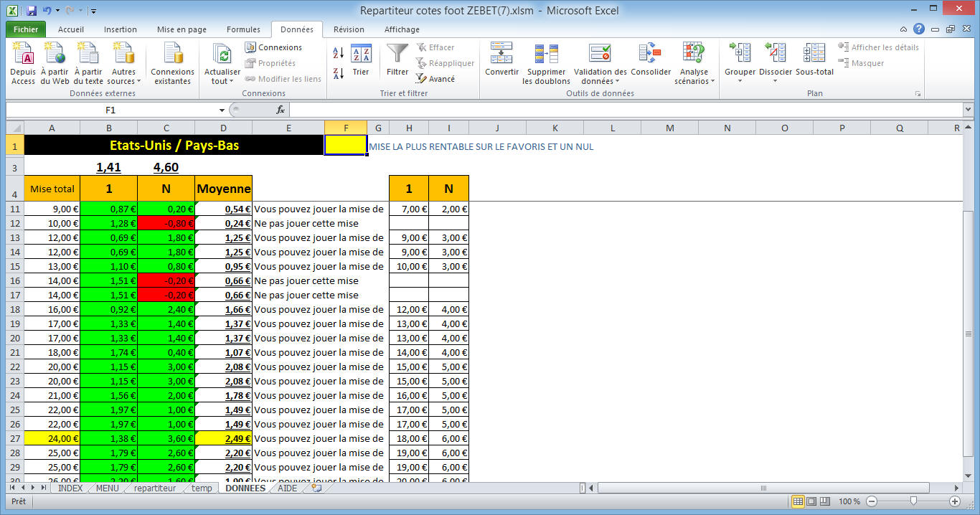The width and height of the screenshot is (980, 515).
Task: Click Réappliquer filter
Action: pos(445,63)
